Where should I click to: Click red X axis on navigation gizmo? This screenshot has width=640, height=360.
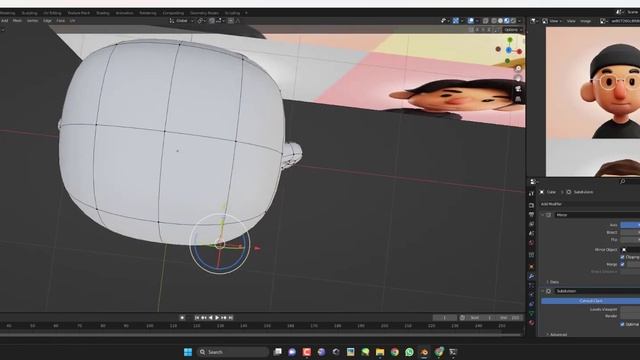click(519, 51)
